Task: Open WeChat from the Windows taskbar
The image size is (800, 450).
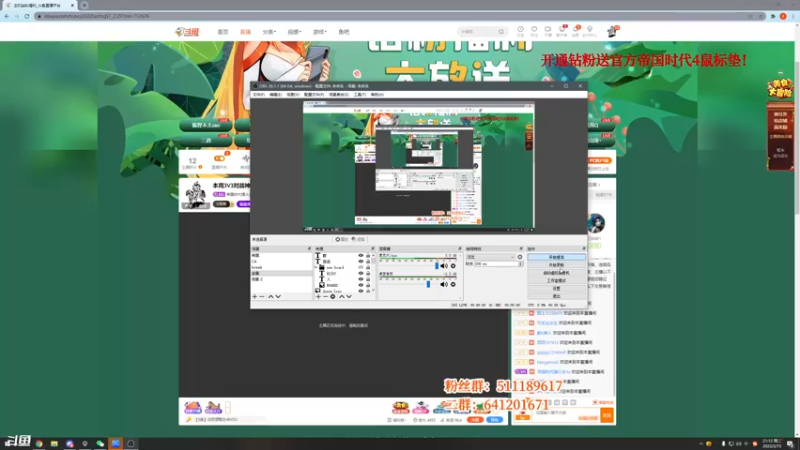Action: (x=100, y=444)
